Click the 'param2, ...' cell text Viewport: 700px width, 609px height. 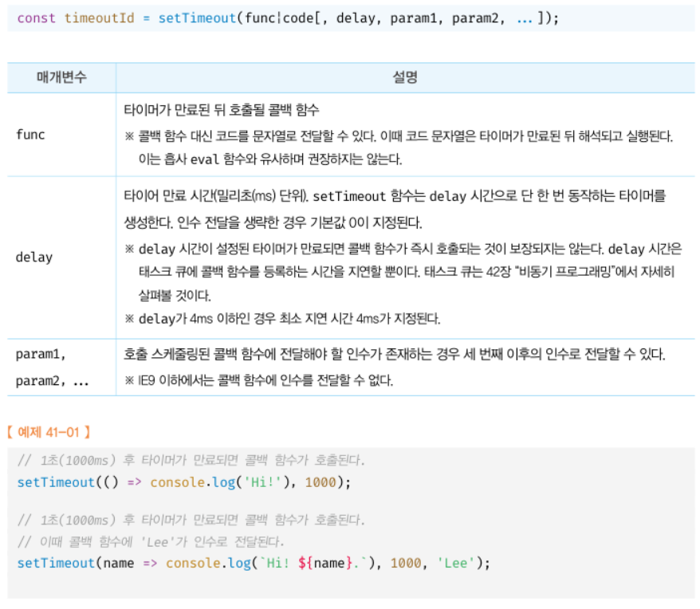[x=53, y=381]
